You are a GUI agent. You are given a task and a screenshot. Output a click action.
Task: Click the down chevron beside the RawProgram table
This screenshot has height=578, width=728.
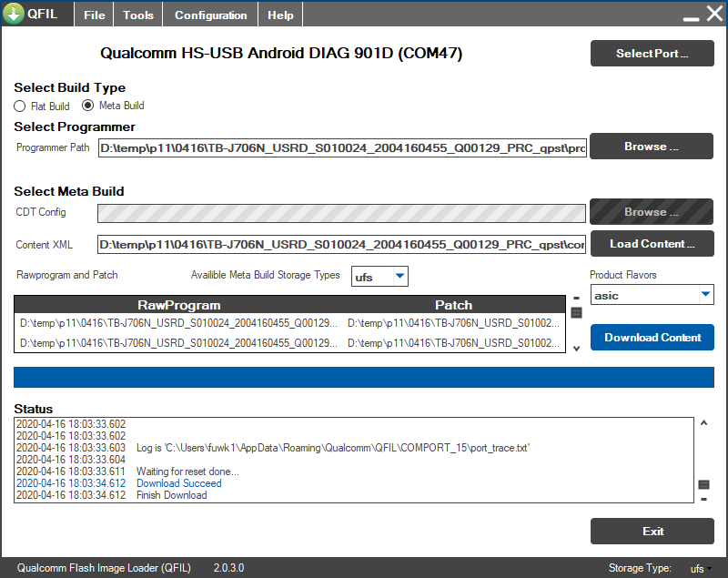pos(576,349)
